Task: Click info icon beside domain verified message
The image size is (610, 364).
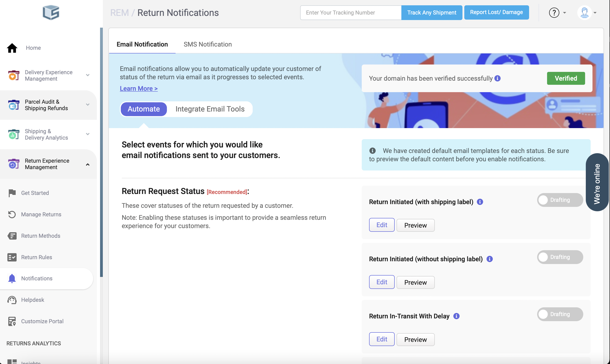Action: [497, 78]
